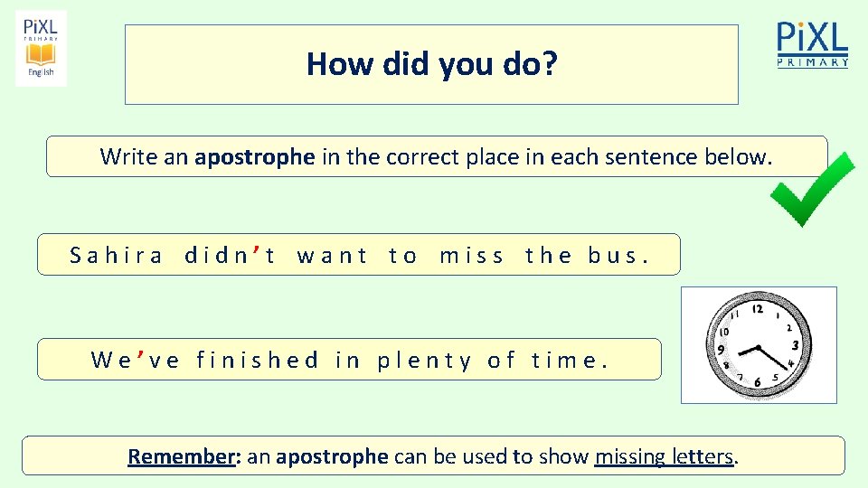Click the underlined 'missing letters' text
This screenshot has height=488, width=868.
(664, 457)
